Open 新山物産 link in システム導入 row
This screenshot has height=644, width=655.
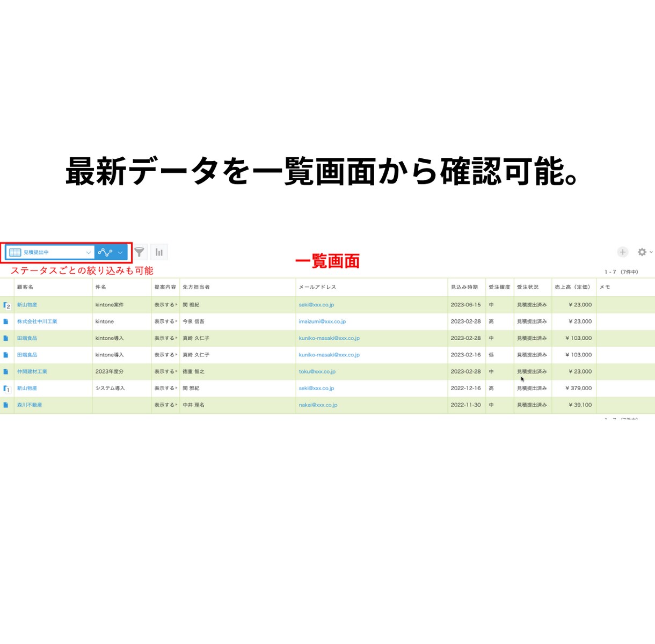pos(27,388)
